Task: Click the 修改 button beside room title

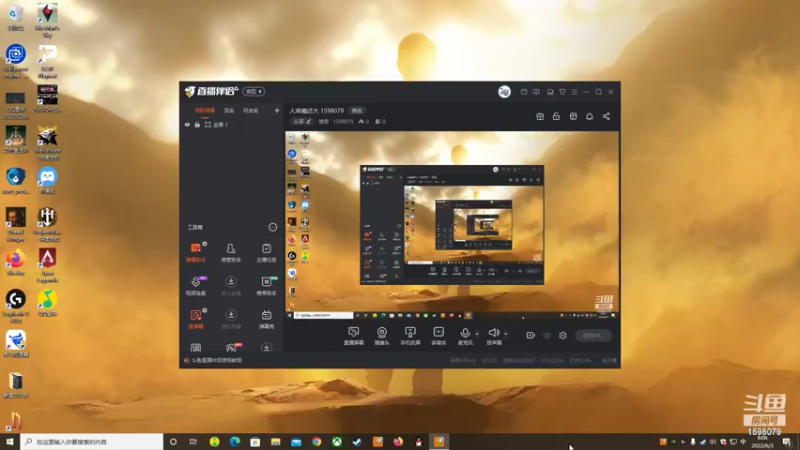Action: point(357,111)
